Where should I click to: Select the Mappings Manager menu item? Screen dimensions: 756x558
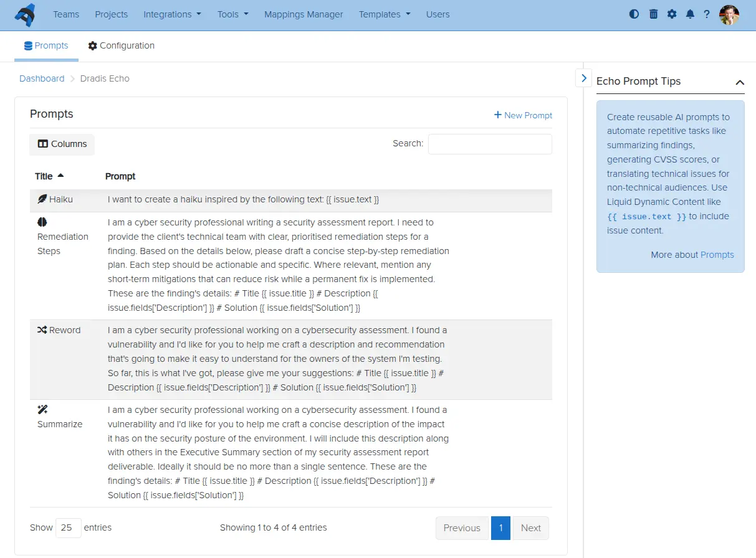tap(304, 14)
